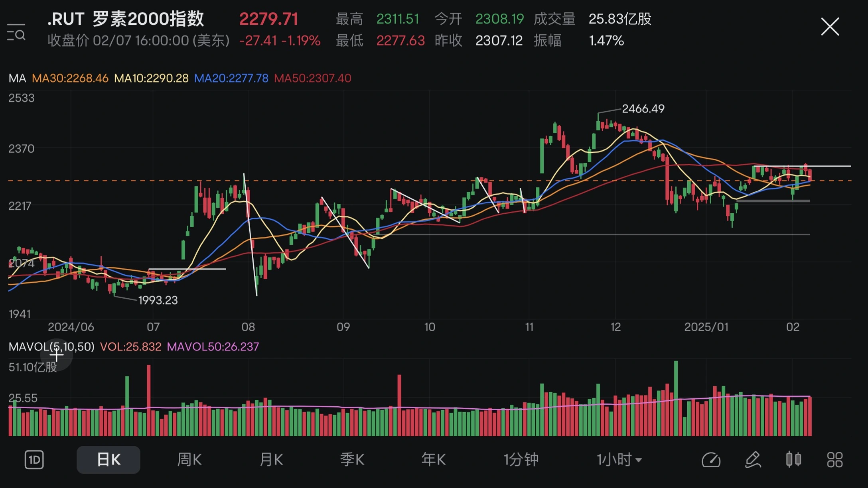Activate the pencil drawing tool
This screenshot has height=488, width=868.
pos(753,460)
